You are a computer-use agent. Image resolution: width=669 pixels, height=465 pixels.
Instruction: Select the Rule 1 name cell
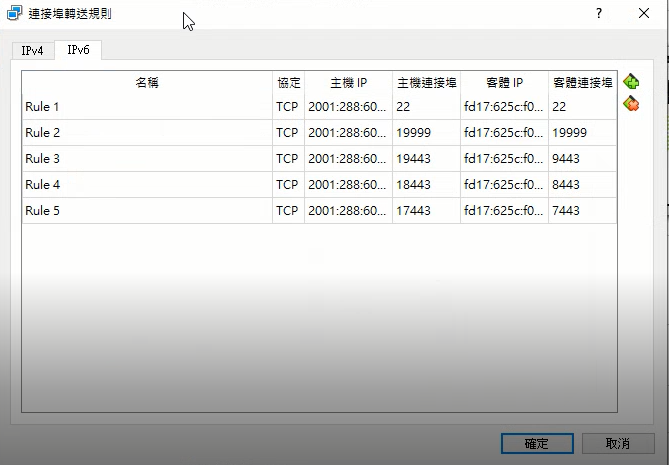[147, 107]
